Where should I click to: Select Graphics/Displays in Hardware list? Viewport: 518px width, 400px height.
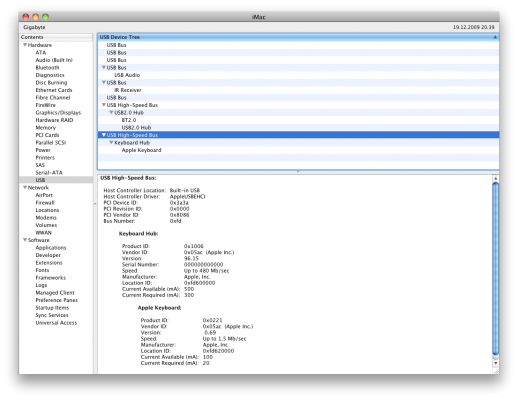[58, 113]
